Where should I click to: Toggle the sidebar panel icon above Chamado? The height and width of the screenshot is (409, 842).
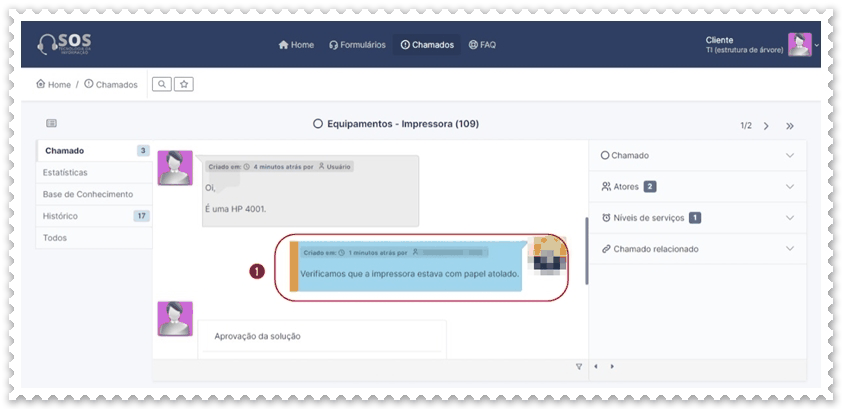pyautogui.click(x=52, y=124)
